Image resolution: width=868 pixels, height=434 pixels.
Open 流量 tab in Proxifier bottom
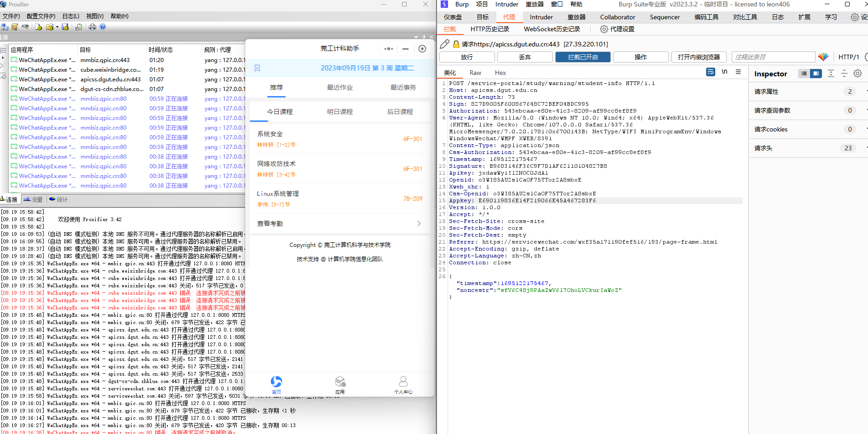pyautogui.click(x=33, y=200)
